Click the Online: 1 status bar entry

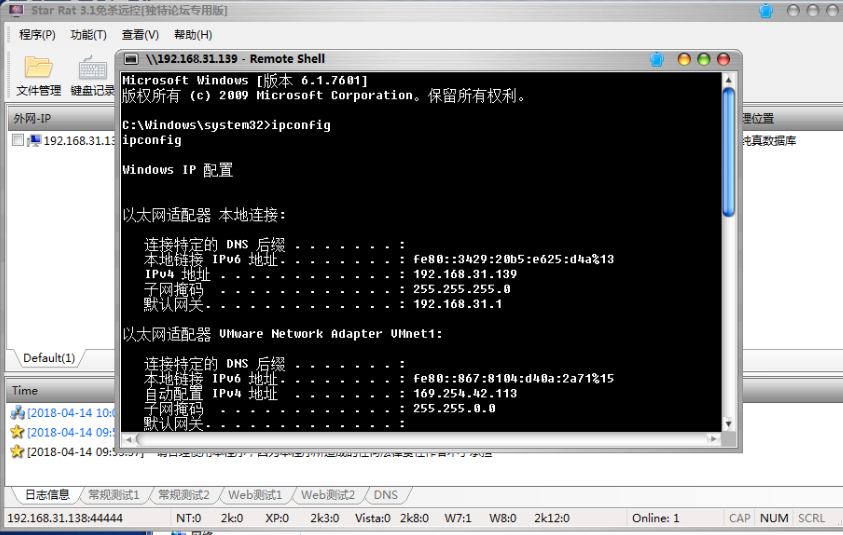click(x=655, y=518)
